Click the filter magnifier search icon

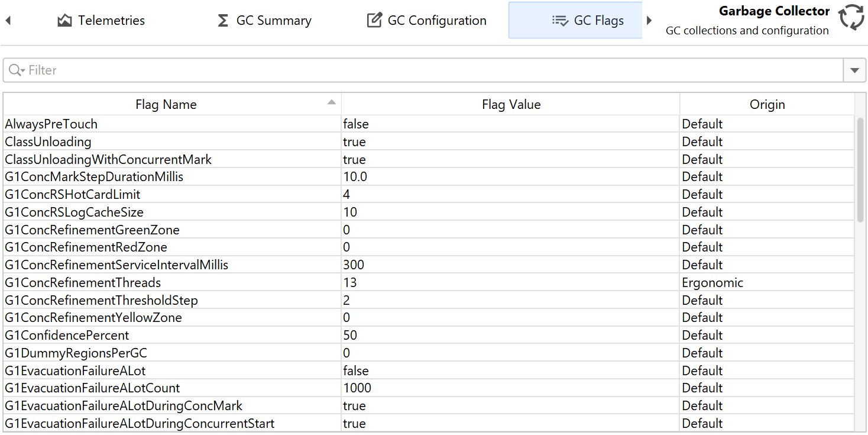[x=16, y=70]
